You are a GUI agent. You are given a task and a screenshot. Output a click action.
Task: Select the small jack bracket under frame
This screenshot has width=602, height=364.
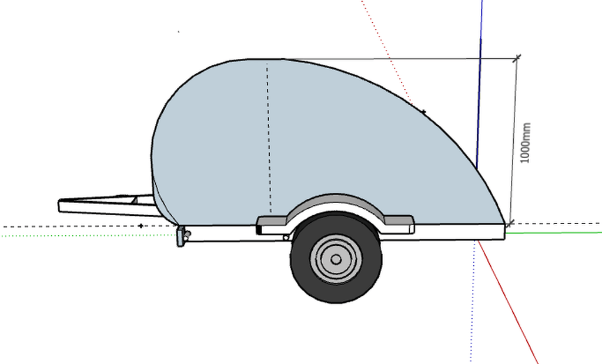(182, 236)
